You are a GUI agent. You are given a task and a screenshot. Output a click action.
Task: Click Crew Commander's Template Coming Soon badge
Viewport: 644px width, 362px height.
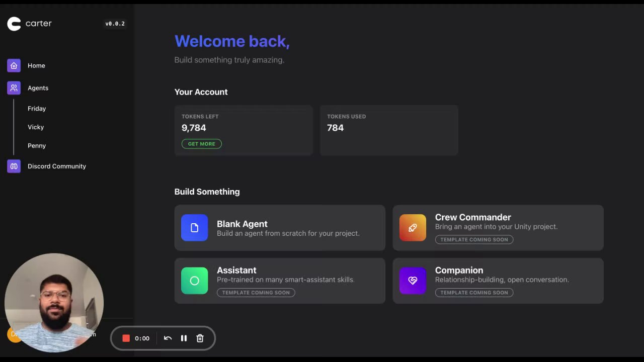tap(474, 239)
